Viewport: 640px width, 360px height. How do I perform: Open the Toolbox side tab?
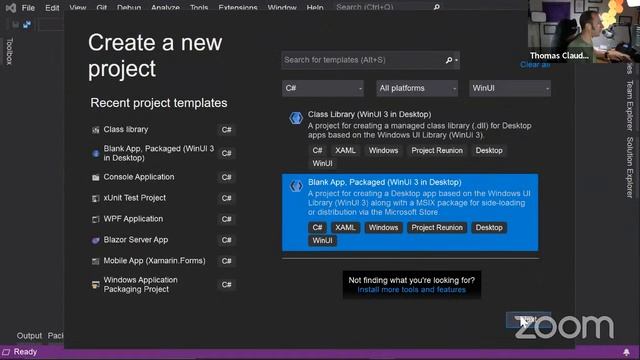pos(10,51)
